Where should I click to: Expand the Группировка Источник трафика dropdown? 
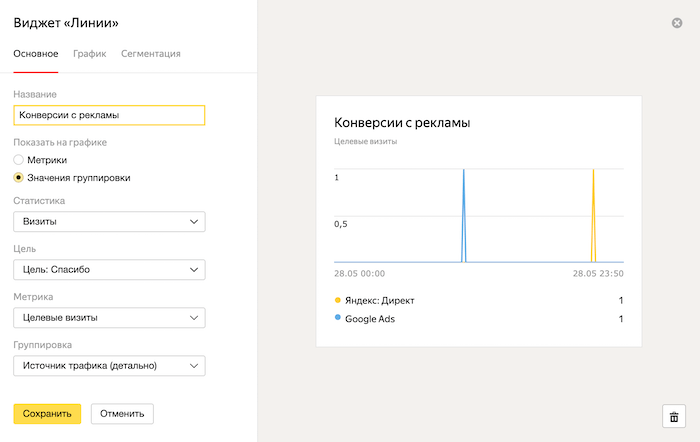point(109,366)
